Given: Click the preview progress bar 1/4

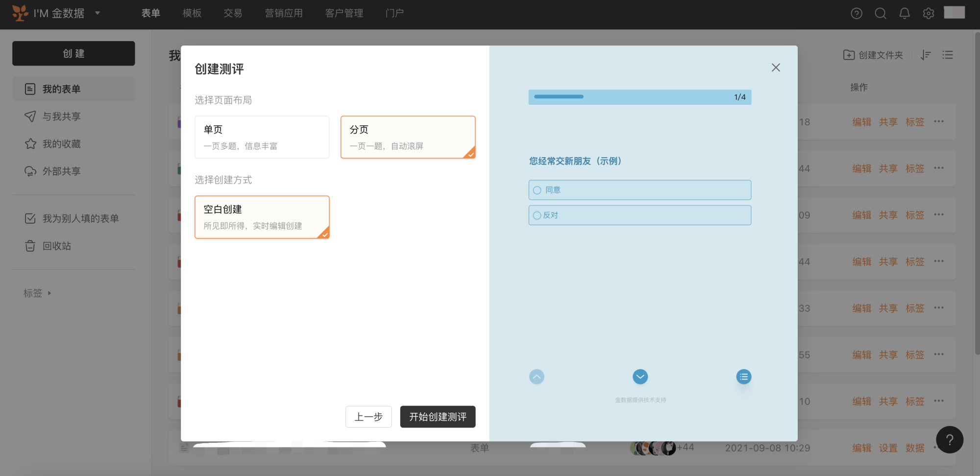Looking at the screenshot, I should pyautogui.click(x=640, y=97).
